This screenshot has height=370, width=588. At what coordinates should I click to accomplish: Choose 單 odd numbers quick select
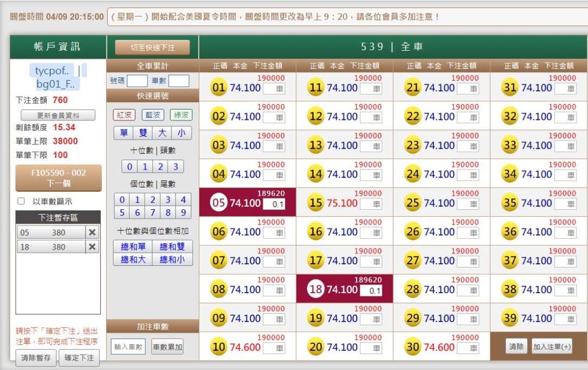coord(124,133)
